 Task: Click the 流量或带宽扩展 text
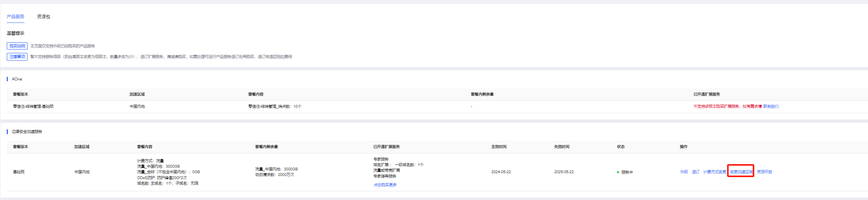tap(387, 170)
